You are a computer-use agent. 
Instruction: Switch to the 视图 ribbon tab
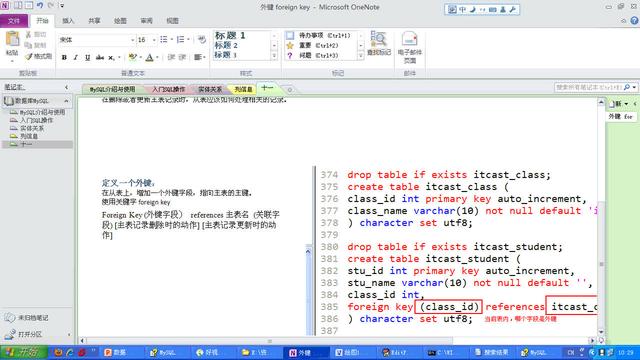pos(172,21)
